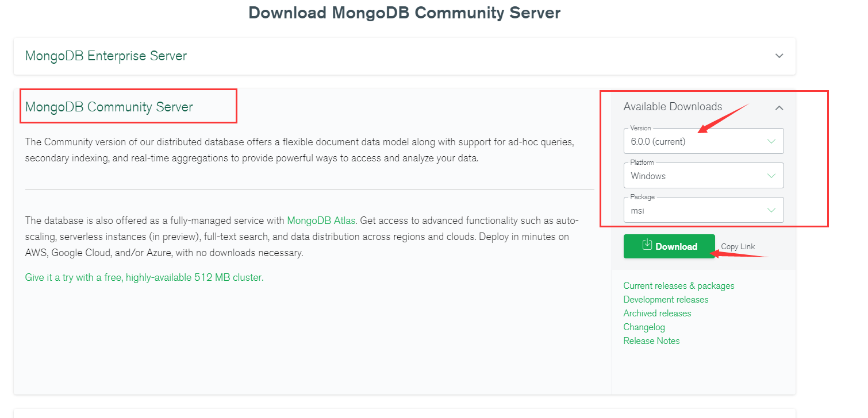Image resolution: width=868 pixels, height=418 pixels.
Task: Click the free 512 MB cluster link
Action: pyautogui.click(x=144, y=277)
